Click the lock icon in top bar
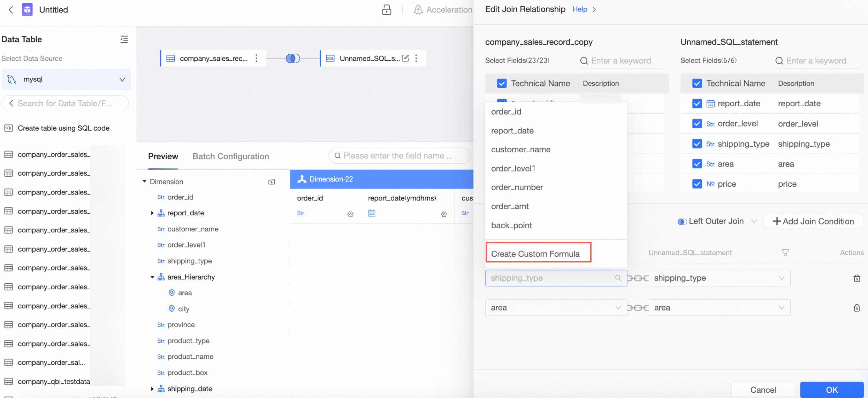 click(387, 10)
